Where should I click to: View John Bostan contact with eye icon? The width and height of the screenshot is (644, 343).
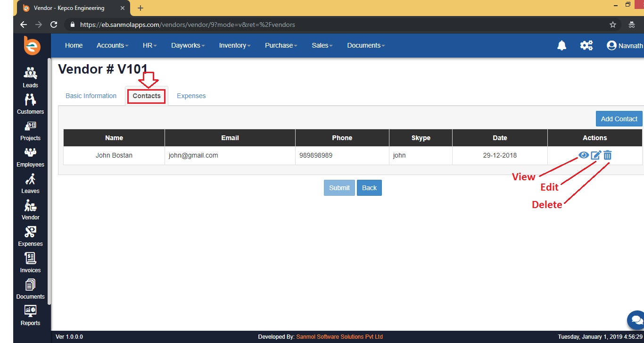pyautogui.click(x=584, y=155)
